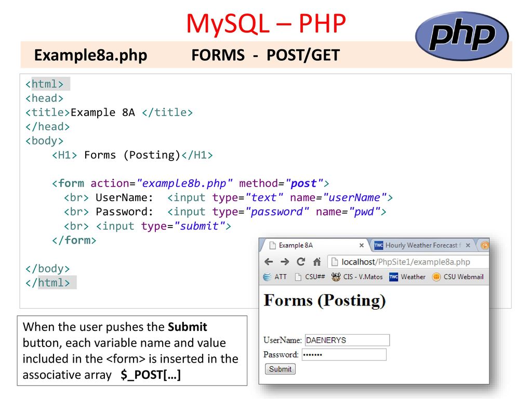Image resolution: width=532 pixels, height=399 pixels.
Task: Click the FORMS - POST/GET heading
Action: tap(265, 55)
